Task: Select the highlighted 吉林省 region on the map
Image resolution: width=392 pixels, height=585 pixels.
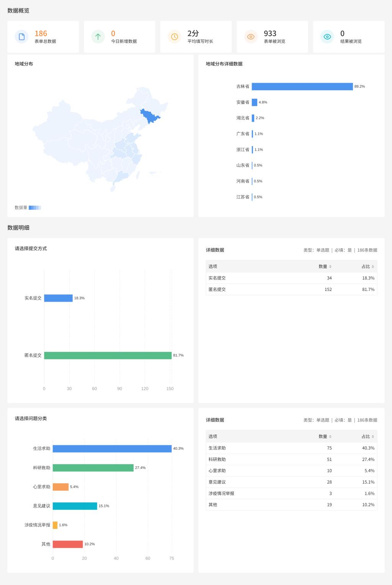Action: tap(149, 116)
